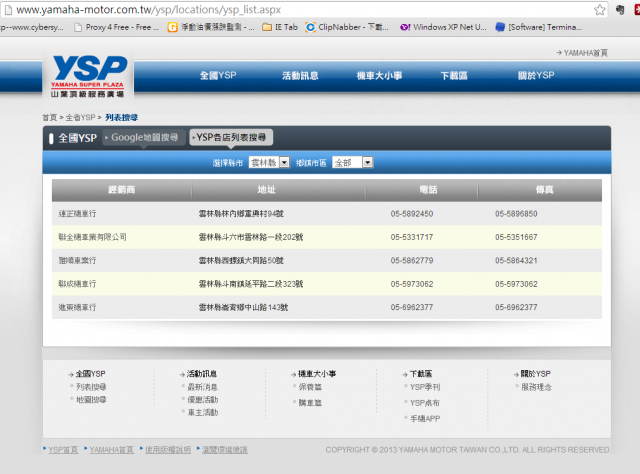
Task: Open footer link 手機APP
Action: coord(425,419)
